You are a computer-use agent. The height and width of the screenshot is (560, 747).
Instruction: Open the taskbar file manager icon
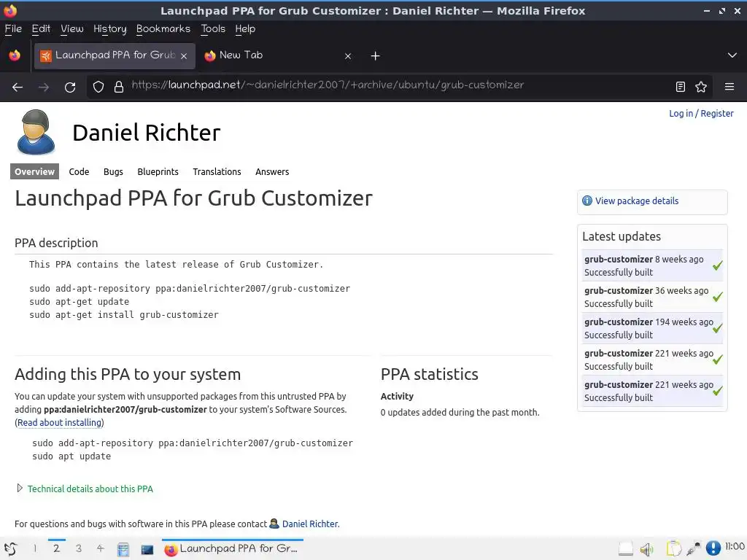point(123,550)
